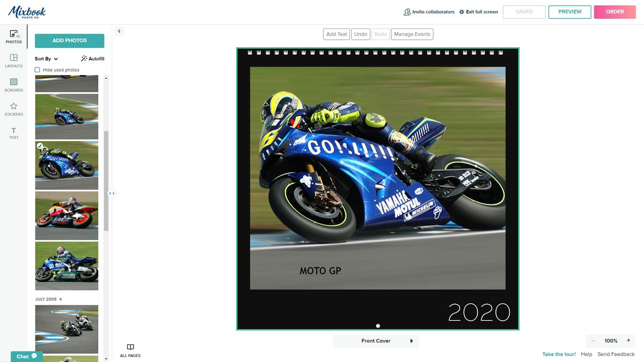644x362 pixels.
Task: Open the BCKGRDS backgrounds panel
Action: pos(13,85)
